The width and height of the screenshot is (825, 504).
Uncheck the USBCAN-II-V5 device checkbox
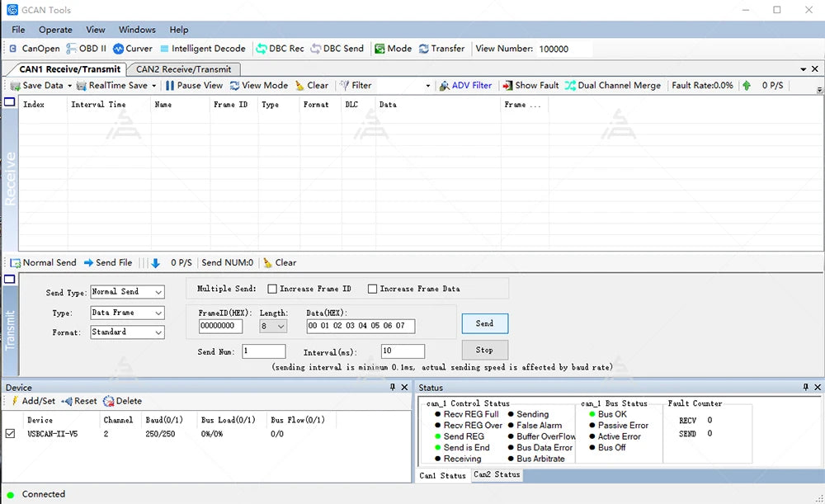point(10,434)
